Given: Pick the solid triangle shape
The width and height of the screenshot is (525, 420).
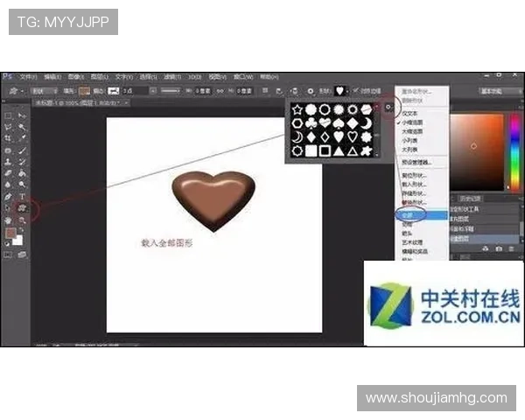Looking at the screenshot, I should (x=339, y=151).
